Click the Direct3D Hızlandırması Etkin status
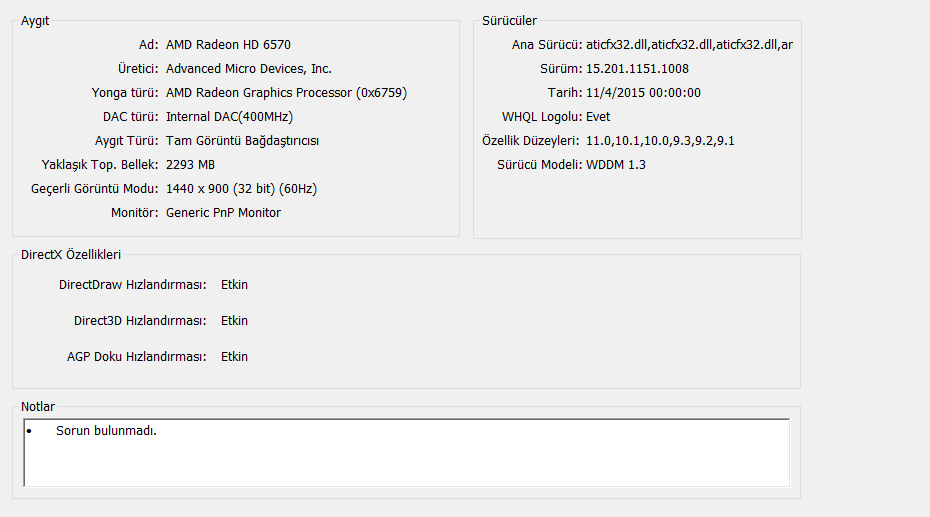Screen dimensions: 930x517 [234, 321]
